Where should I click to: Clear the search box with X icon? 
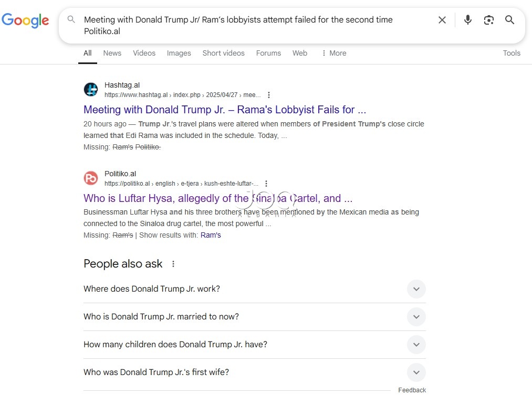[x=442, y=20]
